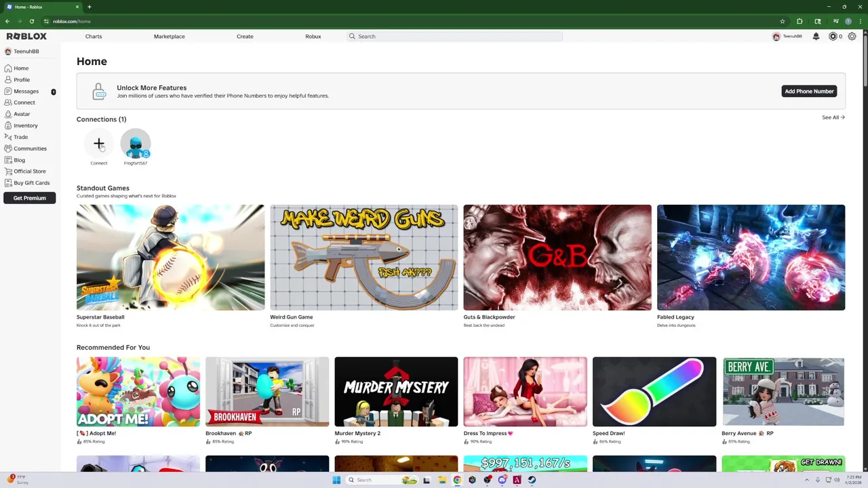Screen dimensions: 868x488
Task: Open Inventory from the sidebar
Action: click(x=20, y=126)
